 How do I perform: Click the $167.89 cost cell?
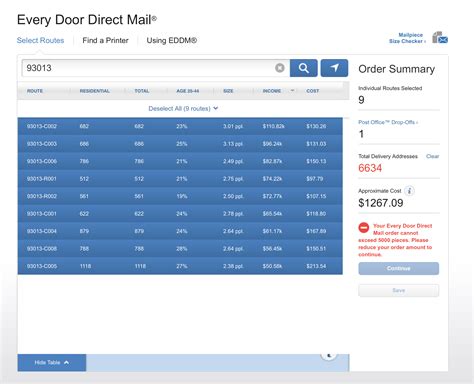[316, 231]
